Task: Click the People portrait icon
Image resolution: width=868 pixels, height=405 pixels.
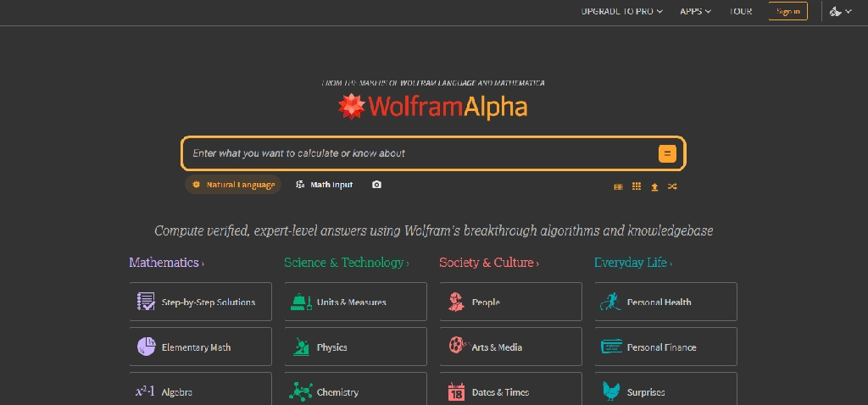Action: pyautogui.click(x=456, y=302)
